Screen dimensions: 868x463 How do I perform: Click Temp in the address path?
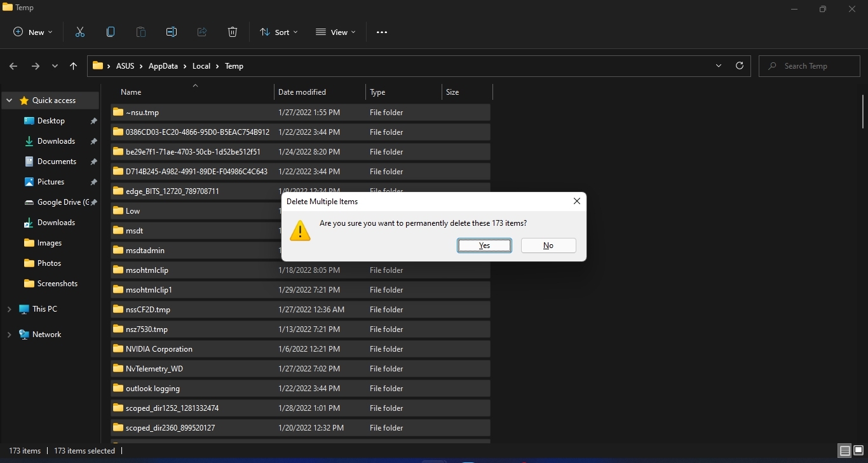[234, 66]
